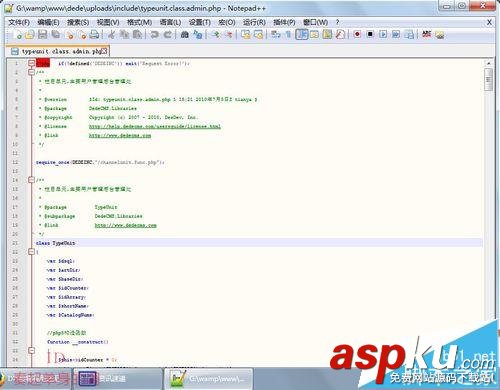Start macro recording with the red dot icon
The height and width of the screenshot is (390, 500).
[357, 34]
